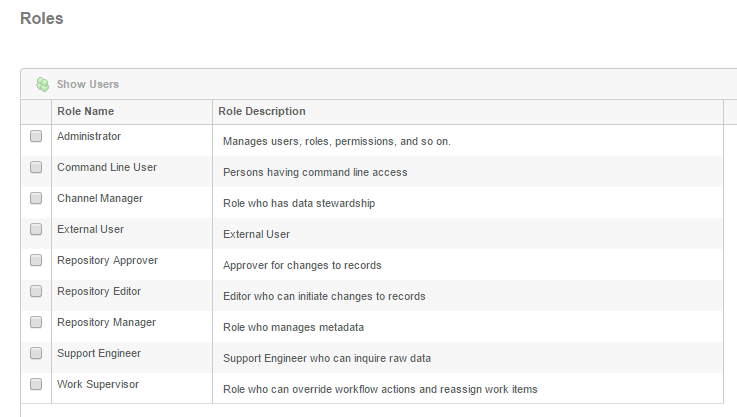Tick the Work Supervisor checkbox

coord(36,384)
